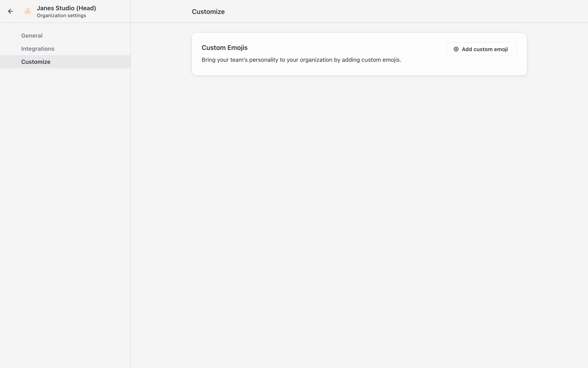588x368 pixels.
Task: Select Customize in the sidebar
Action: 36,62
